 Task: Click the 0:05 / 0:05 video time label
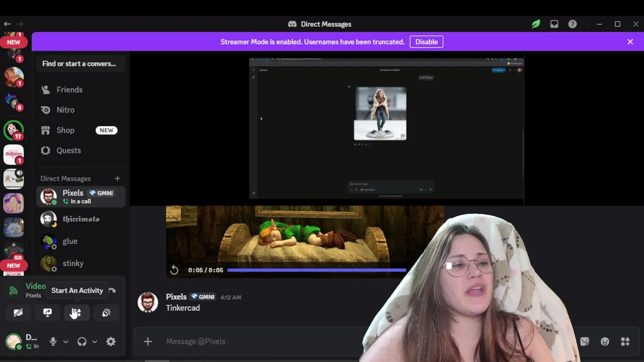coord(205,270)
